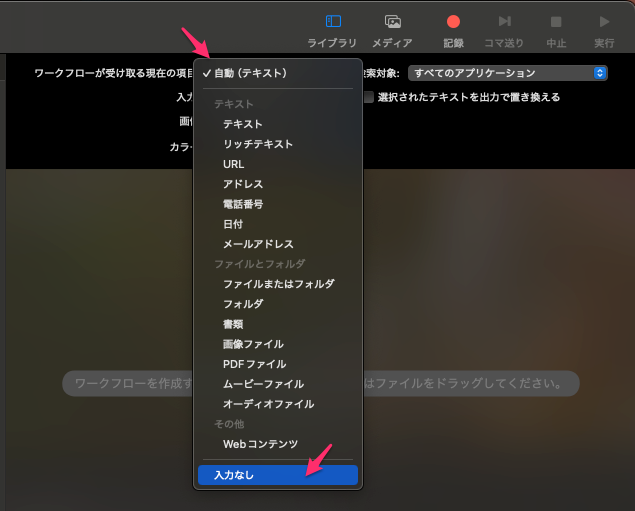635x511 pixels.
Task: Select リッチテキスト menu option
Action: pyautogui.click(x=258, y=144)
